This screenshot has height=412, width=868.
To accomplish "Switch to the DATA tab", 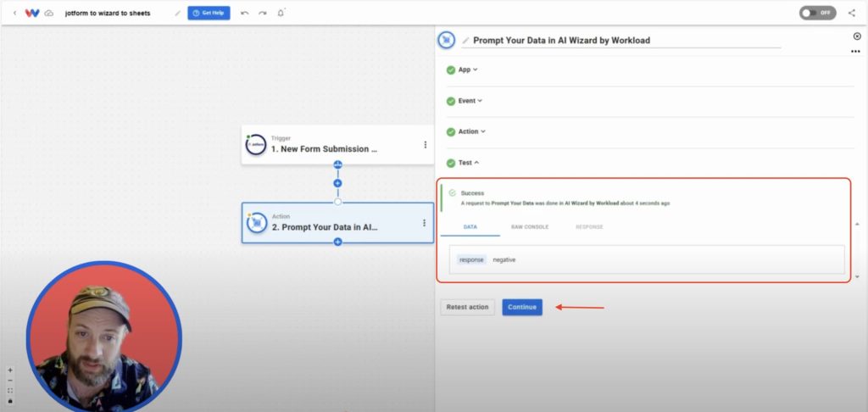I will click(470, 227).
